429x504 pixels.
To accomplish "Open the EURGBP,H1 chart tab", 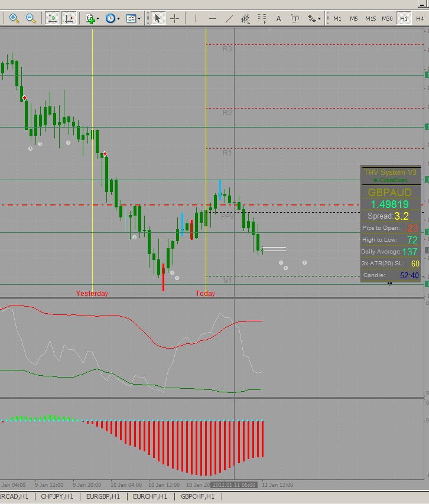I will (x=103, y=496).
